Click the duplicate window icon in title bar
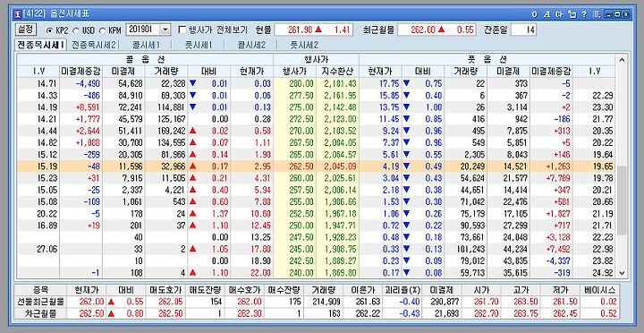 (x=572, y=15)
